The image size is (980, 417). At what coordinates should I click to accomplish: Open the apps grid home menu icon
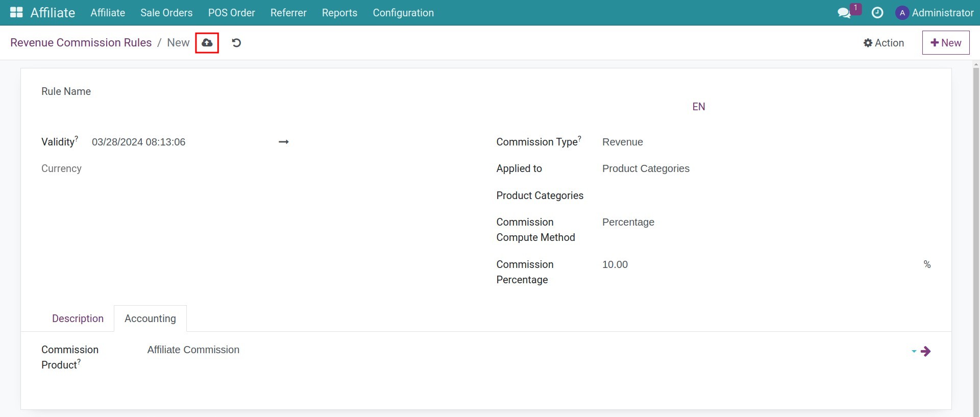16,12
